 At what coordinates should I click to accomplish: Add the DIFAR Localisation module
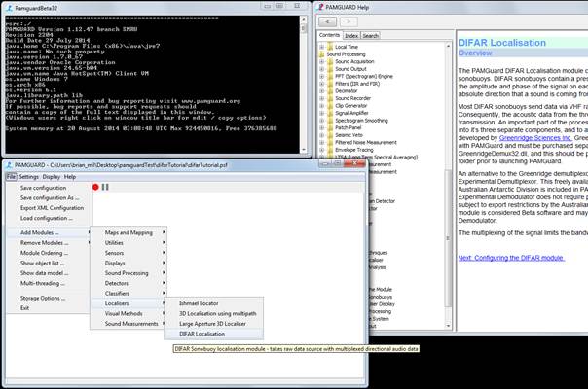[214, 334]
